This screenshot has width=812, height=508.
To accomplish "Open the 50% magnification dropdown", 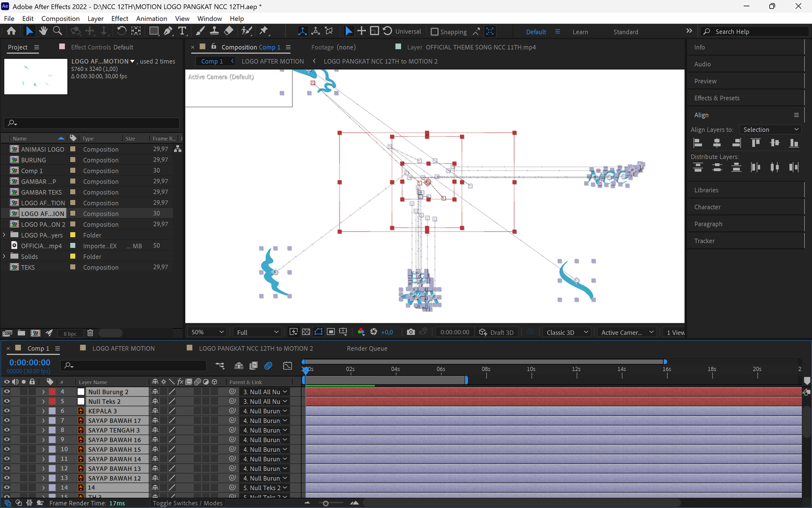I will [207, 332].
